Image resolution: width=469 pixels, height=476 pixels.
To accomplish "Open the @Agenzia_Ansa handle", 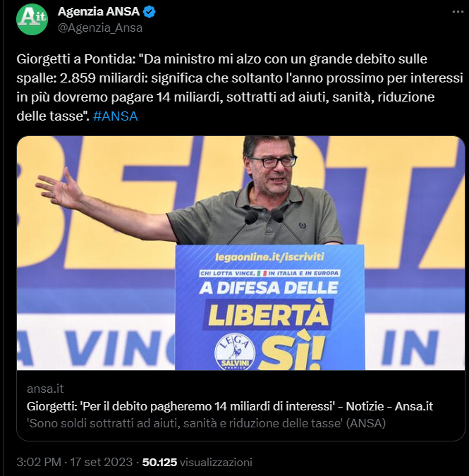I will coord(100,28).
